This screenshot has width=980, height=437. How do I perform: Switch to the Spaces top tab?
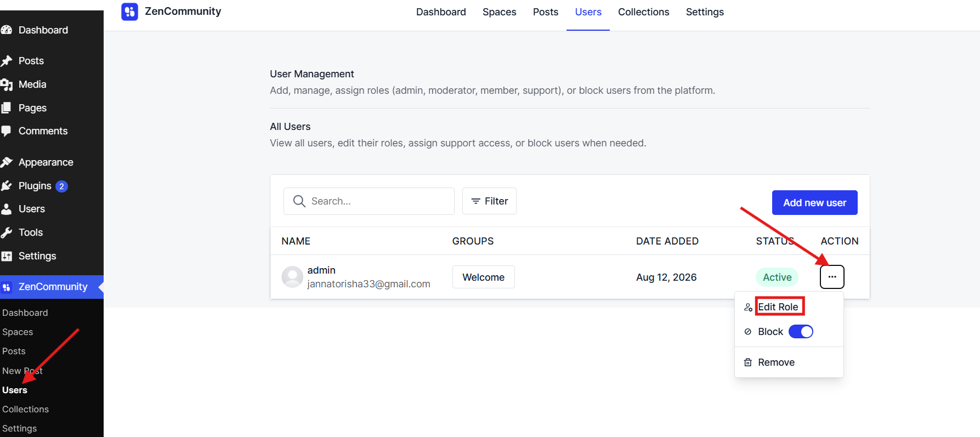pos(500,12)
